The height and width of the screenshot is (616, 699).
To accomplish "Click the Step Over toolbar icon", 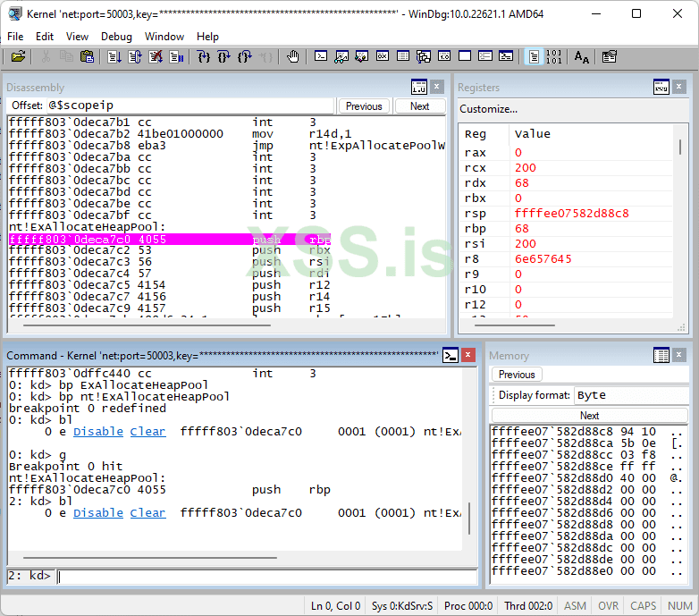I will click(223, 56).
